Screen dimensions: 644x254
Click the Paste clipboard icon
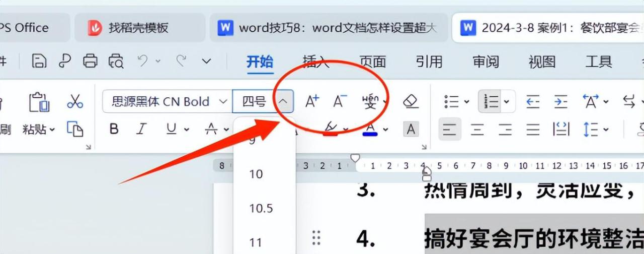click(38, 102)
